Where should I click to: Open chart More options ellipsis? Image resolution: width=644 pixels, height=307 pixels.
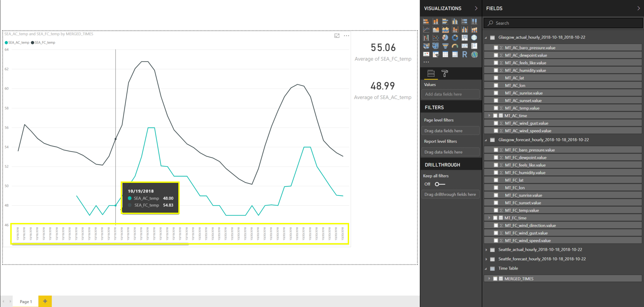click(x=346, y=36)
